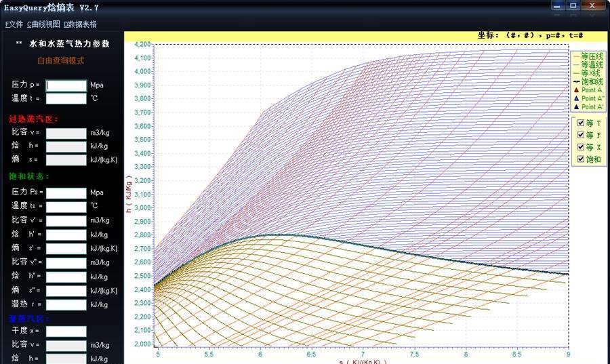Click the 7.5 x-axis label
The height and width of the screenshot is (364, 610).
pos(414,355)
